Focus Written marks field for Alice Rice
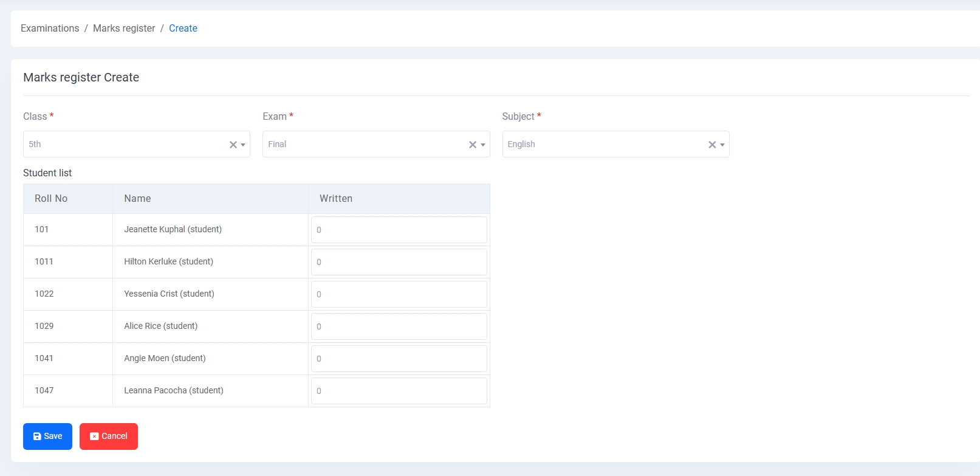This screenshot has height=476, width=980. coord(399,326)
